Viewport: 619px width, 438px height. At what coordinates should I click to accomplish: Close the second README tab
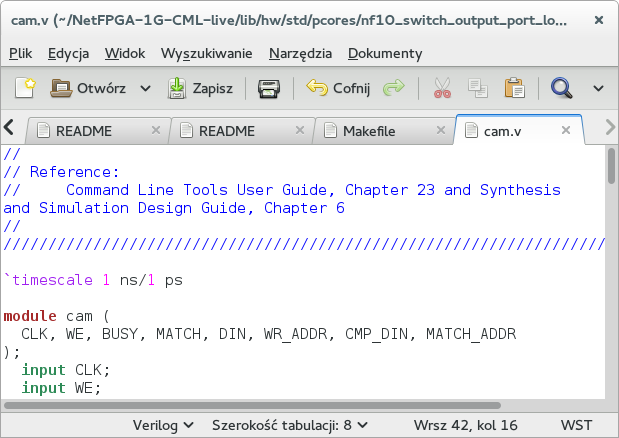pyautogui.click(x=300, y=130)
